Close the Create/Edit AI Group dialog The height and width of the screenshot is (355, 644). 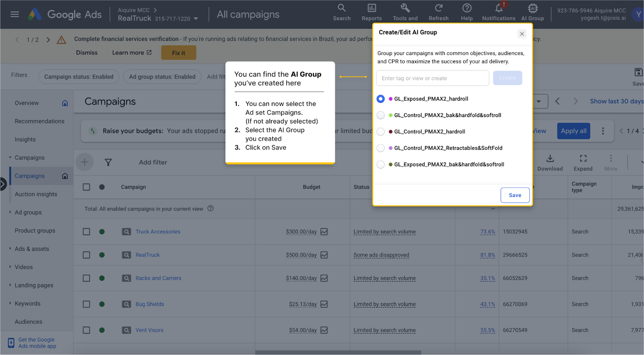coord(522,34)
